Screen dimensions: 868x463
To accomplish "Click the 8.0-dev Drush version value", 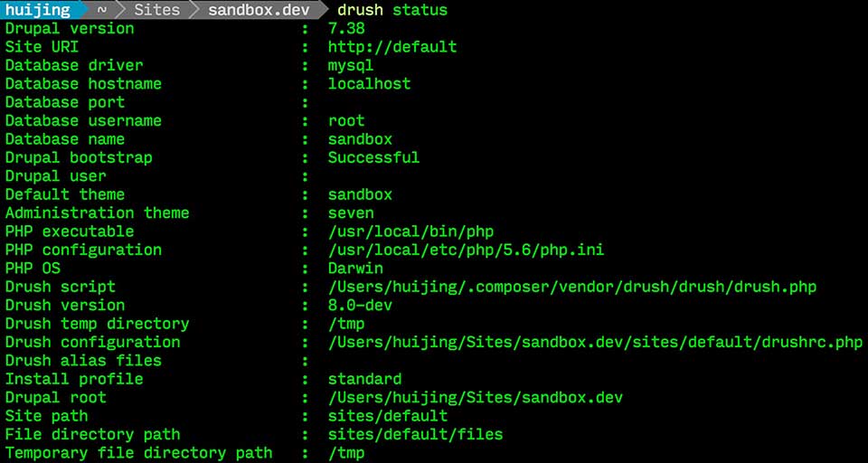I will [361, 306].
